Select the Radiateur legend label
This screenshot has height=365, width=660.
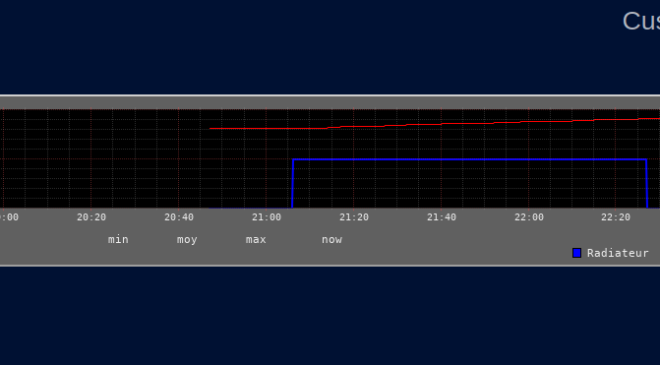click(617, 253)
